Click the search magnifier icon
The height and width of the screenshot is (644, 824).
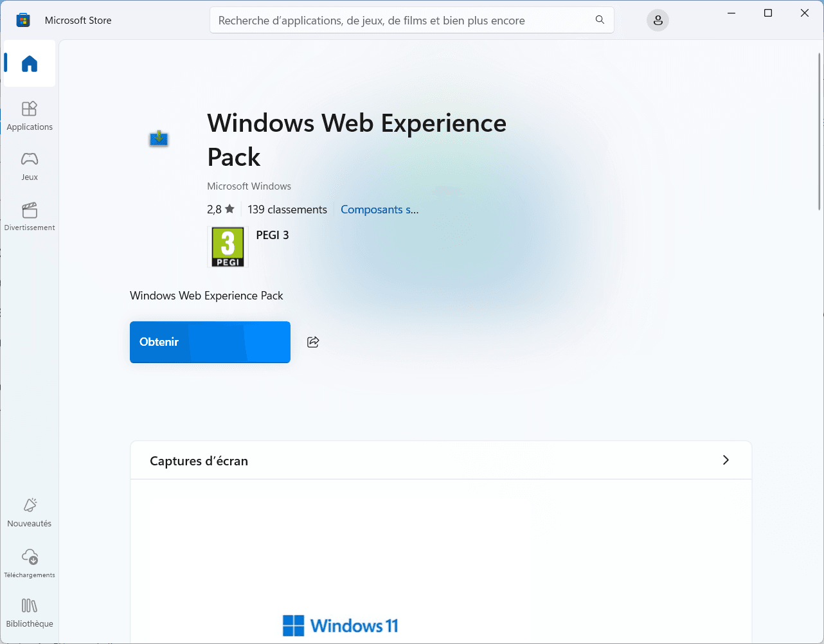pos(600,20)
